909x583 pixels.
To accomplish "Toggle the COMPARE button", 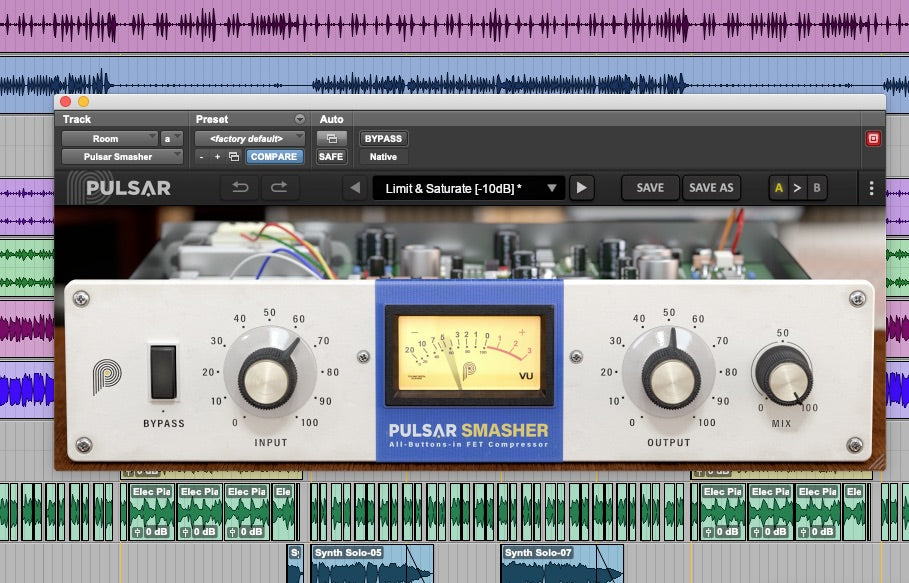I will tap(274, 156).
